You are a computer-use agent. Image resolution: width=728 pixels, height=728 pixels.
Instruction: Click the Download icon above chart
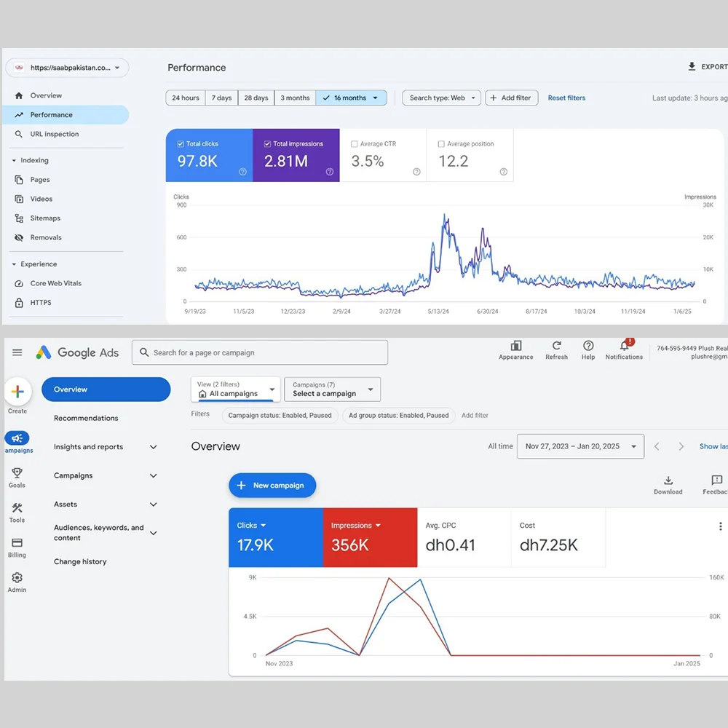[668, 480]
